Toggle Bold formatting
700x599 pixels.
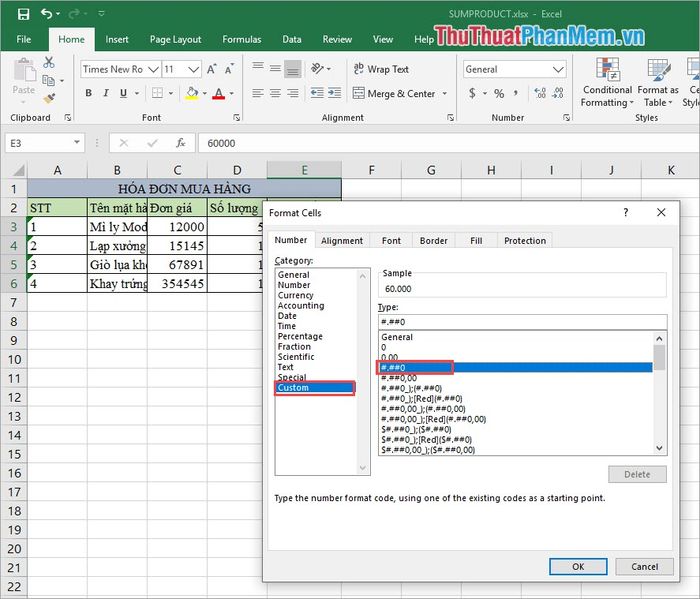point(88,93)
